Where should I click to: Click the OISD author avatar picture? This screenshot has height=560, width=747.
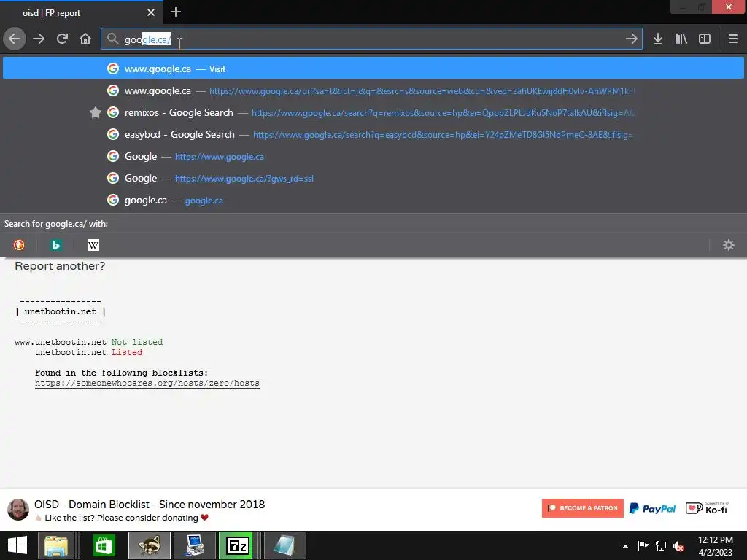click(x=18, y=510)
